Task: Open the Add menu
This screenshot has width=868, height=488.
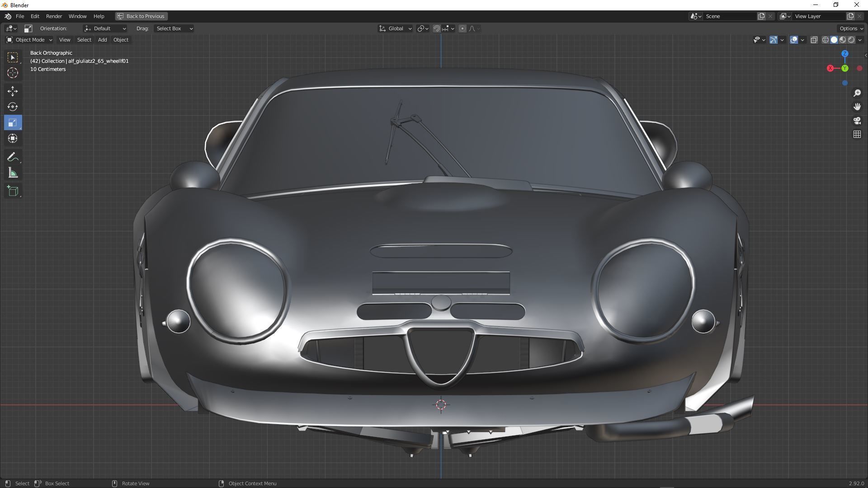Action: tap(102, 40)
